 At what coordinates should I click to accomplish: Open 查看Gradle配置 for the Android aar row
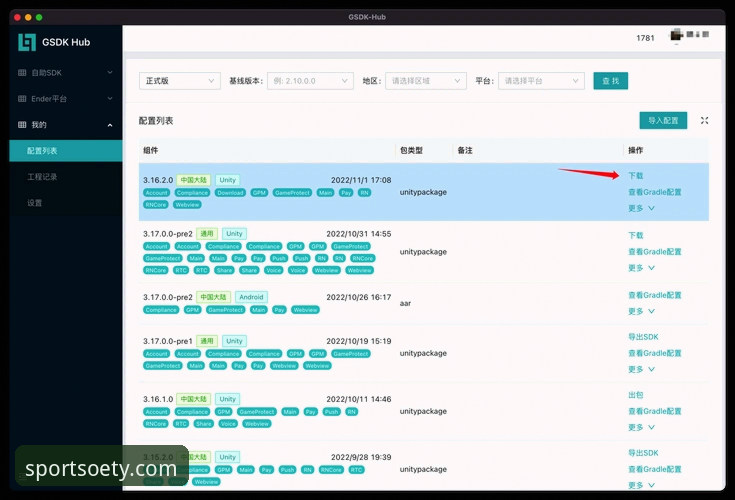tap(654, 295)
